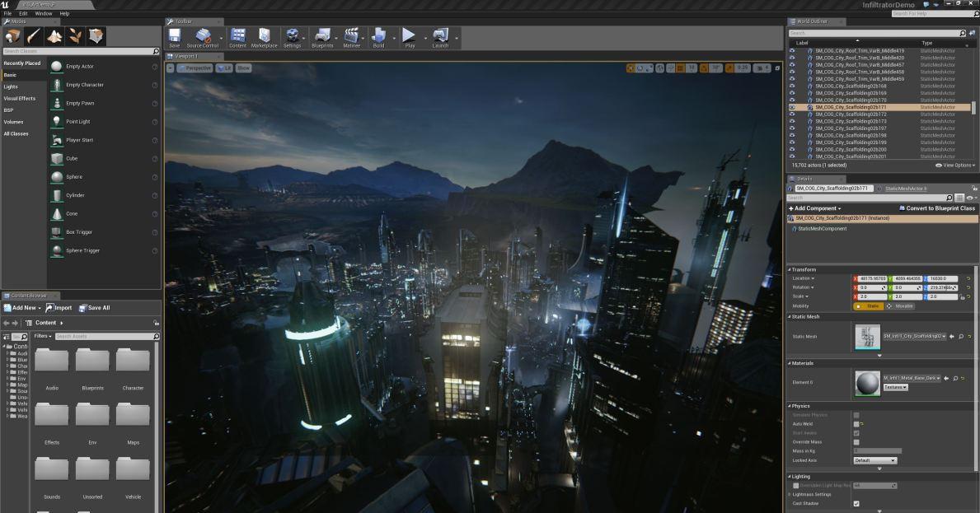
Task: Click the Content path breadcrumb
Action: pos(45,323)
